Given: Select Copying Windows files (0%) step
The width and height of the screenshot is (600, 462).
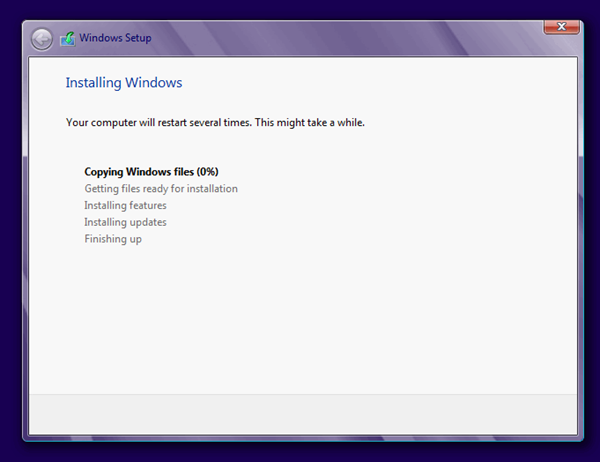Looking at the screenshot, I should pyautogui.click(x=151, y=172).
